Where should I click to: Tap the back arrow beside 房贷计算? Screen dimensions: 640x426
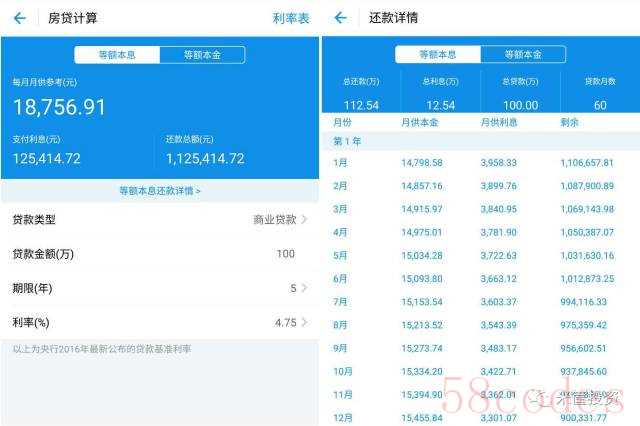click(19, 18)
